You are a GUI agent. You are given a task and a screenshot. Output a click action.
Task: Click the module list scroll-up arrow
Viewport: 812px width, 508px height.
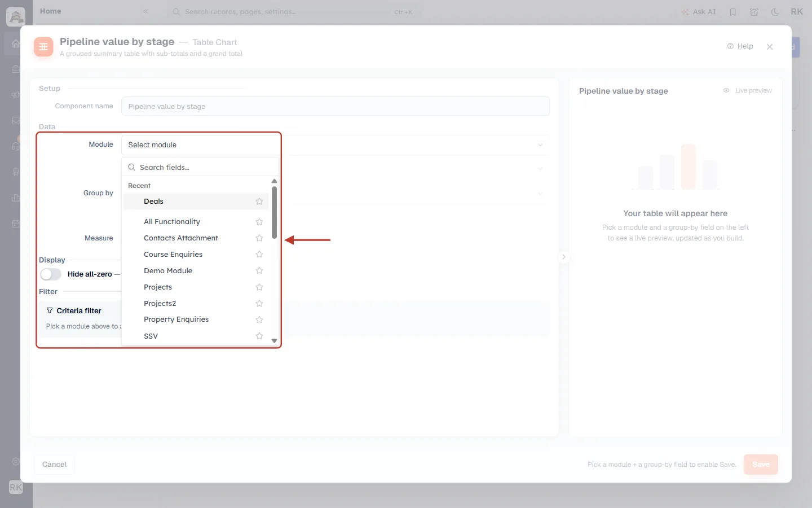[275, 181]
